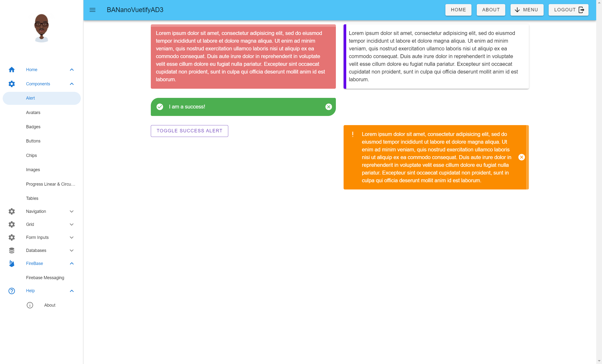The width and height of the screenshot is (602, 364).
Task: Click the home icon in sidebar
Action: [12, 70]
